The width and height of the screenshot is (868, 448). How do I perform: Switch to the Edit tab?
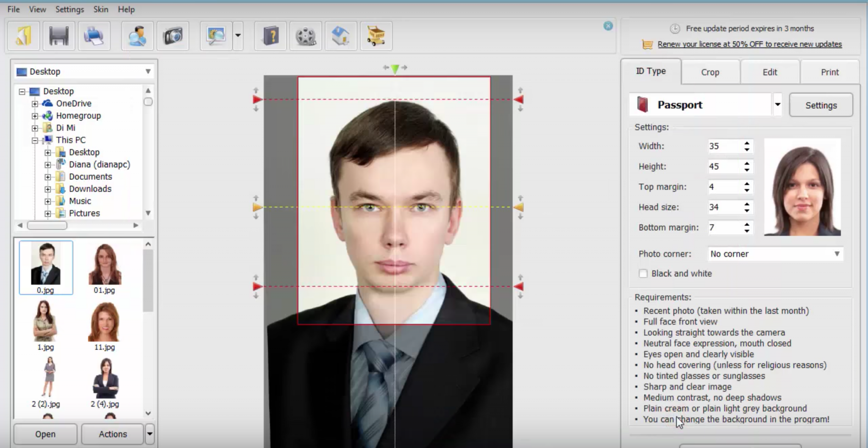(x=770, y=72)
